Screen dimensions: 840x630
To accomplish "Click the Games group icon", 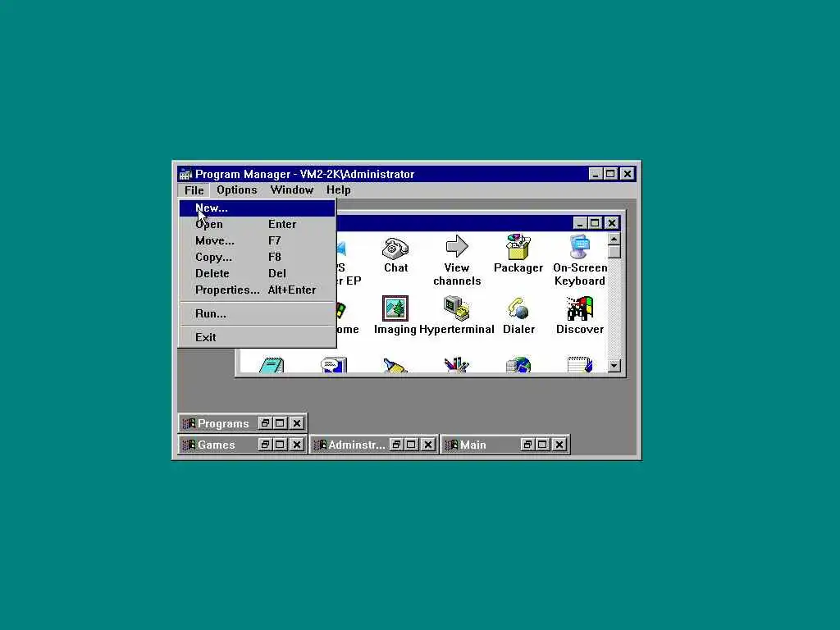I will point(189,445).
